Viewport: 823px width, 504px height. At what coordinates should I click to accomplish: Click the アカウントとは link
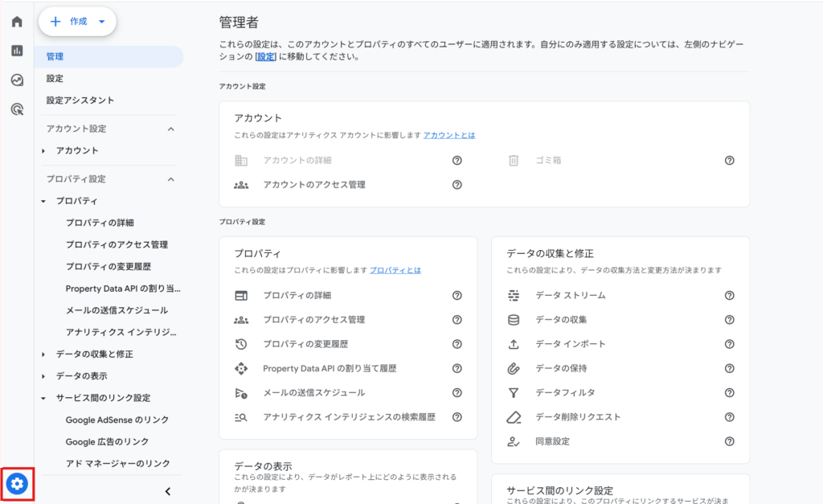[448, 135]
